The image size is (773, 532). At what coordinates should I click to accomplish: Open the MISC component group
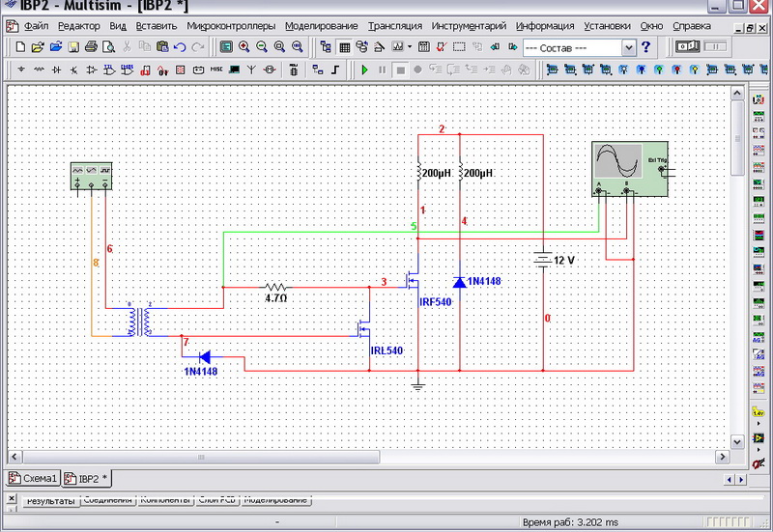(215, 70)
